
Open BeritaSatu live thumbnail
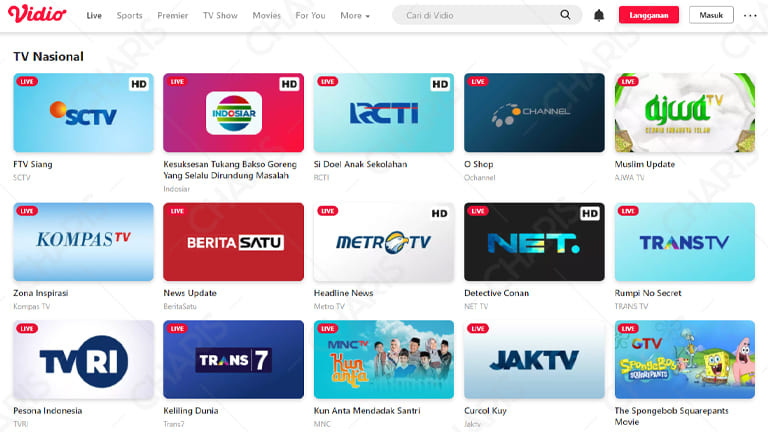tap(234, 242)
